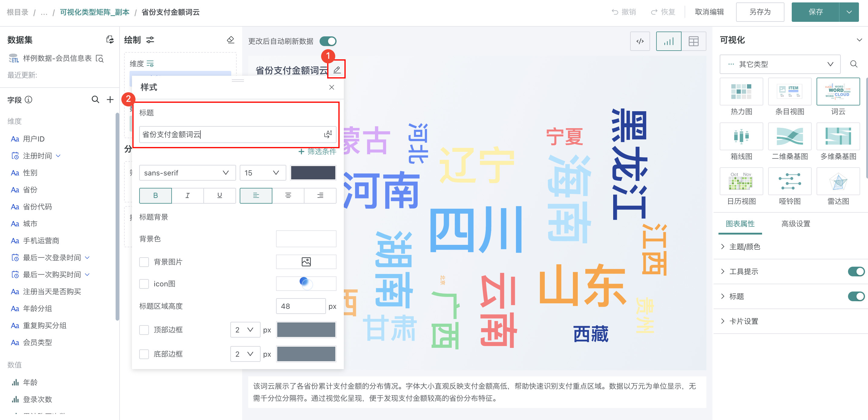
Task: Expand the 主题/颜色 section
Action: click(x=744, y=247)
